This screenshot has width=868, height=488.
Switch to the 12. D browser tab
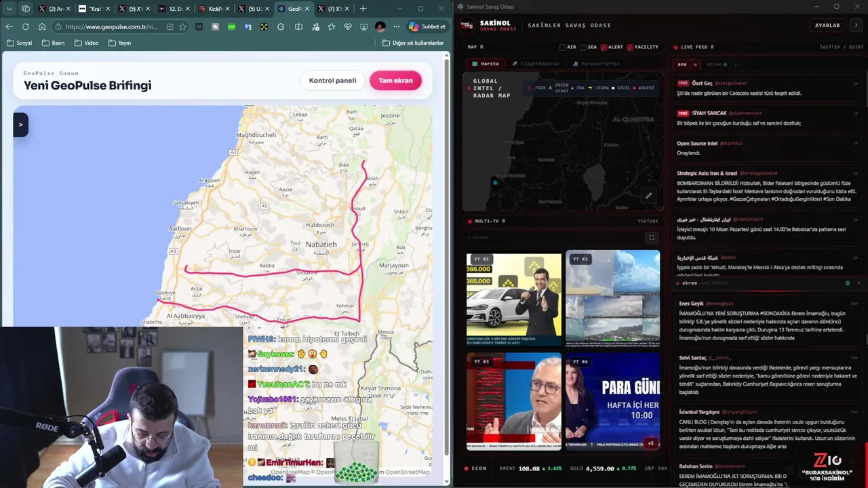pyautogui.click(x=174, y=9)
